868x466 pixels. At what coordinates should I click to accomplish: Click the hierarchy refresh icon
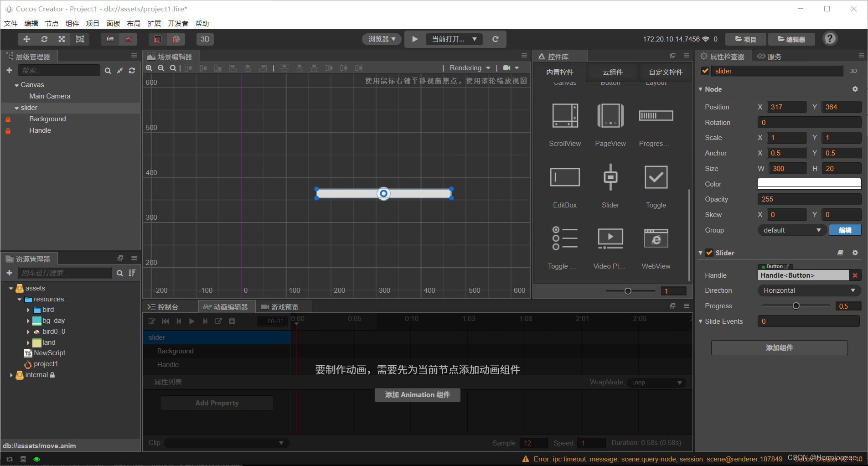(x=132, y=70)
